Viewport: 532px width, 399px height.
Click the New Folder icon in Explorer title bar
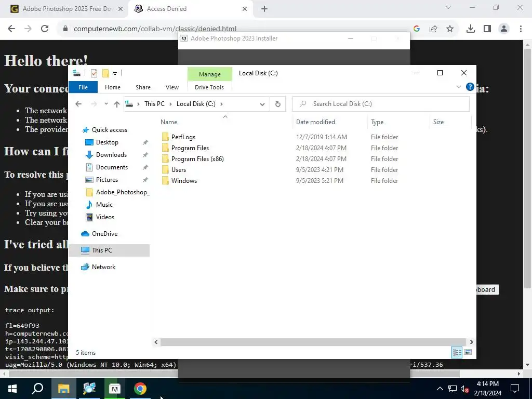click(105, 73)
